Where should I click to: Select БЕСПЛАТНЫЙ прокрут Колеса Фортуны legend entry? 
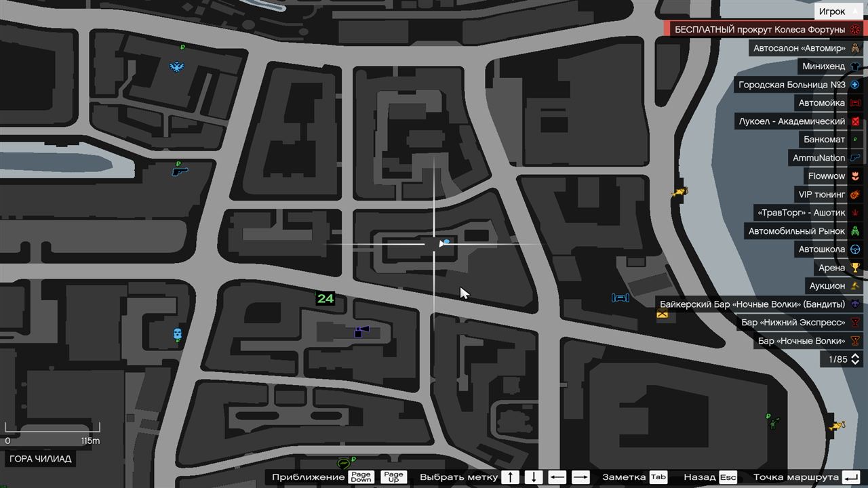coord(764,30)
